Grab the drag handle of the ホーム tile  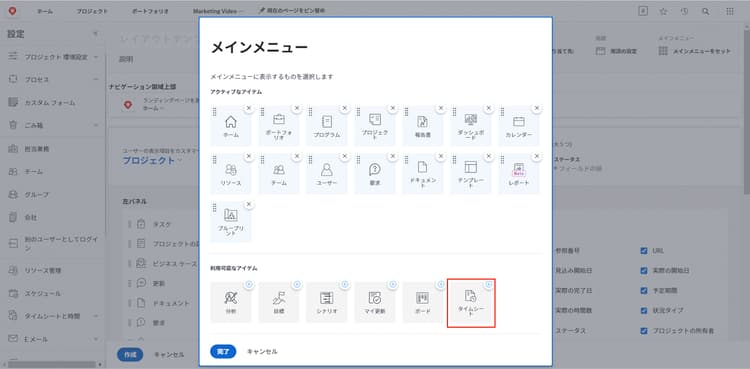tap(214, 112)
